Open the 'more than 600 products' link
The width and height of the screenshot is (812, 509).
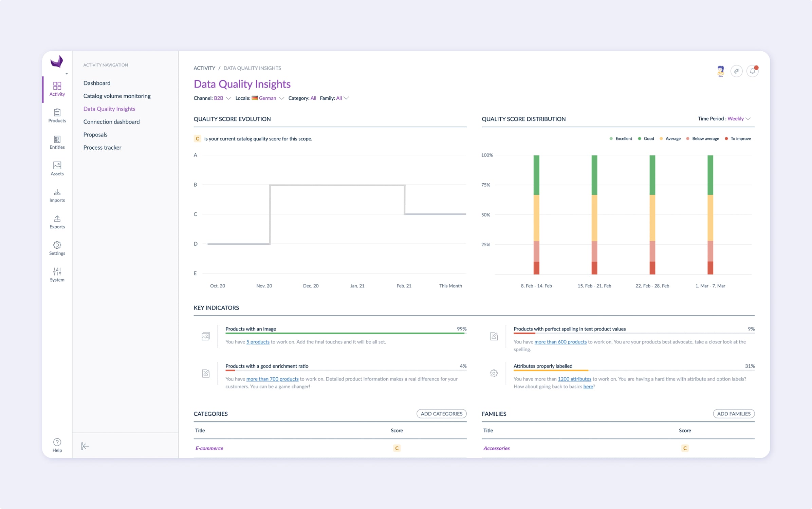[560, 342]
